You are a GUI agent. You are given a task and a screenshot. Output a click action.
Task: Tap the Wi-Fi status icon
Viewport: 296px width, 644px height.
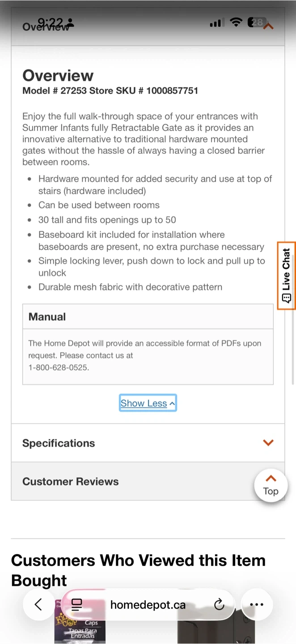[236, 22]
